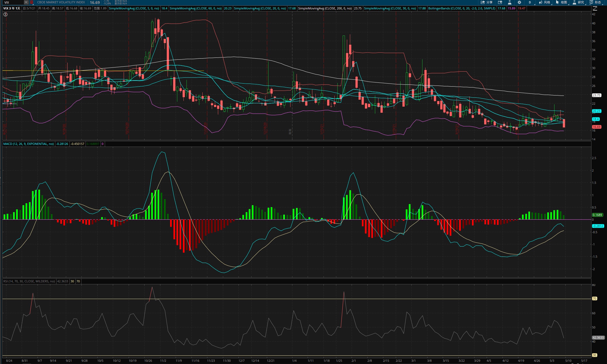Click the exclamation info icon on chart

[x=6, y=14]
